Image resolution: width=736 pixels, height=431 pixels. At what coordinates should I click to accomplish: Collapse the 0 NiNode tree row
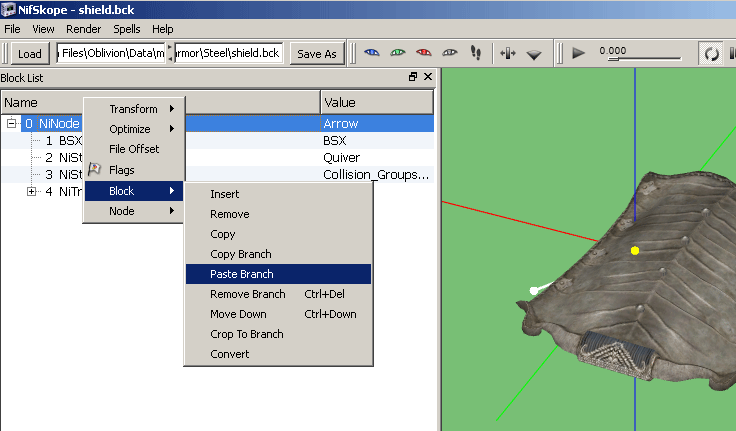[x=11, y=123]
